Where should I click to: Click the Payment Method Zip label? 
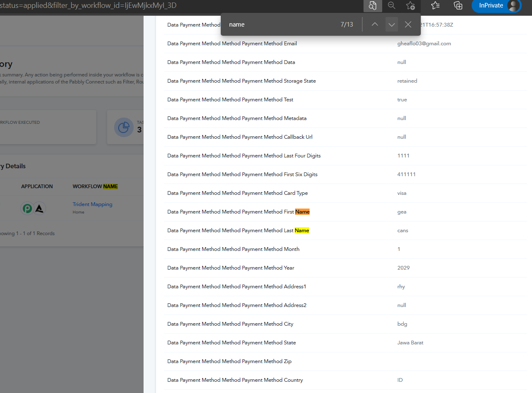229,361
